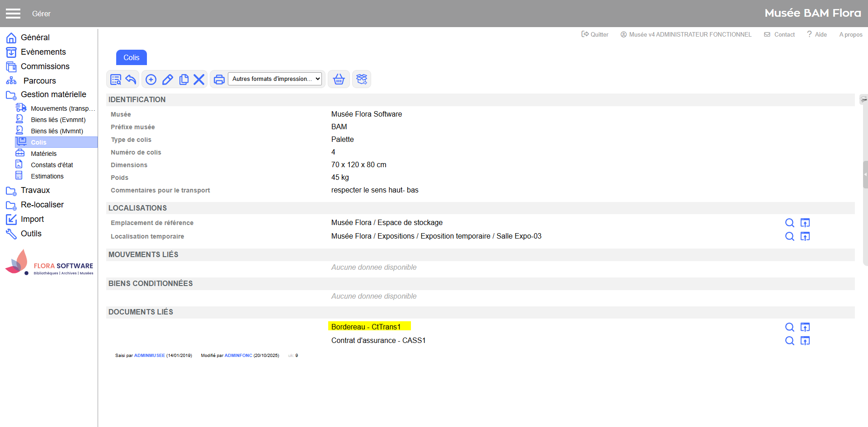Expand the Re-localiser menu section
The width and height of the screenshot is (868, 427).
[42, 205]
